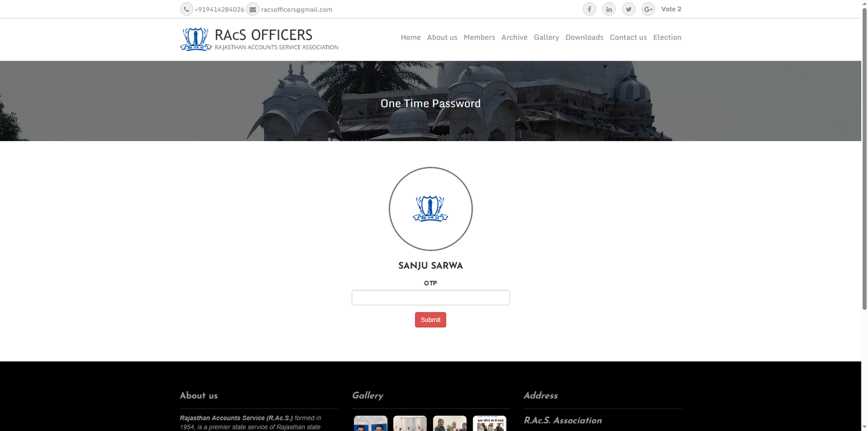Open fourth footer gallery thumbnail
The height and width of the screenshot is (431, 868).
(x=489, y=423)
